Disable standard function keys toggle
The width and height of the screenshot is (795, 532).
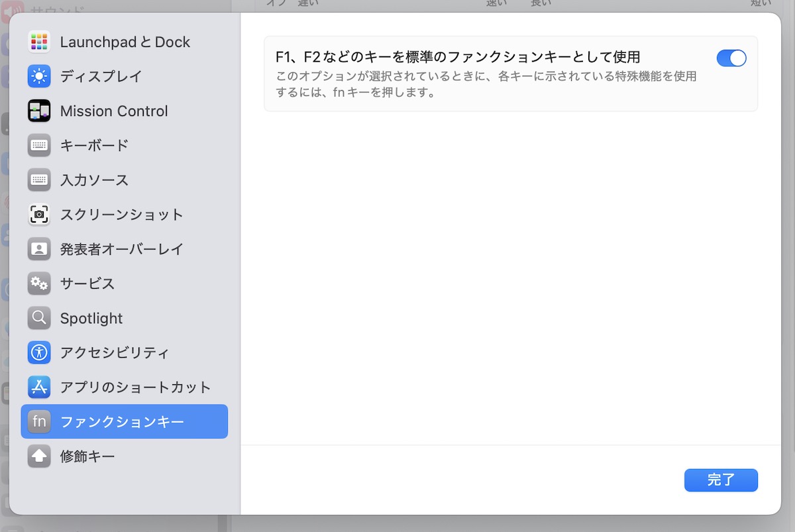tap(731, 58)
